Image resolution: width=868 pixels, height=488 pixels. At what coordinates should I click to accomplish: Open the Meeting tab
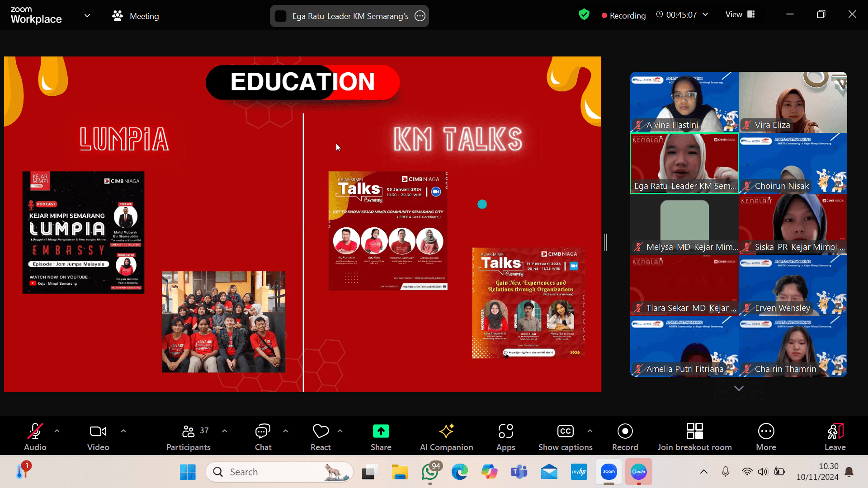pos(136,16)
